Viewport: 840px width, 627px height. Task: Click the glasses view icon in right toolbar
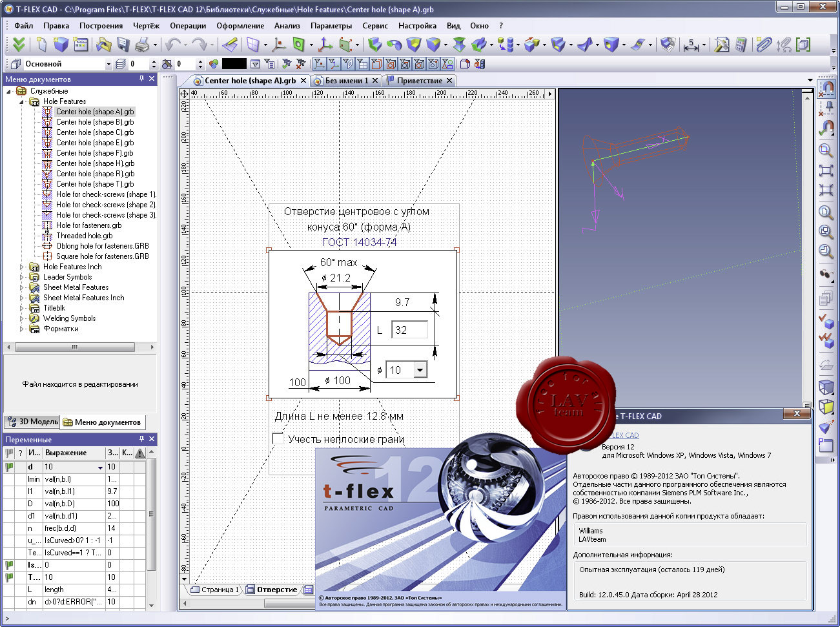click(x=826, y=275)
